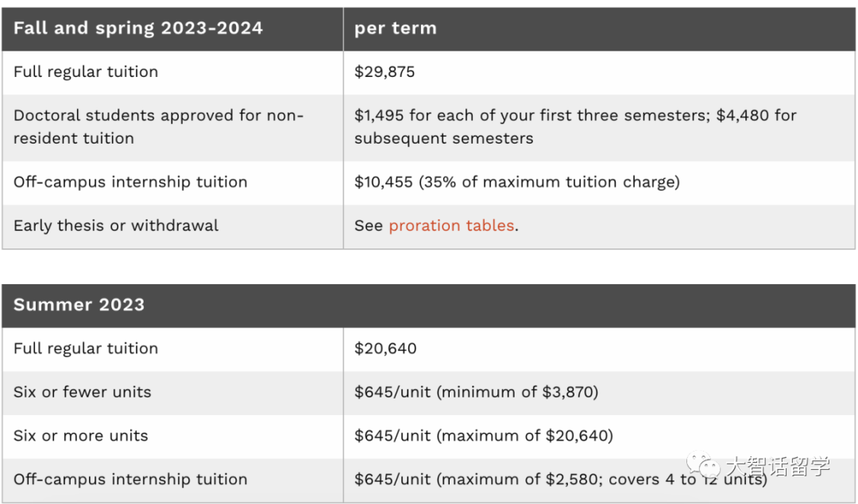Viewport: 858px width, 504px height.
Task: Click the 'per term' column header
Action: pos(396,29)
